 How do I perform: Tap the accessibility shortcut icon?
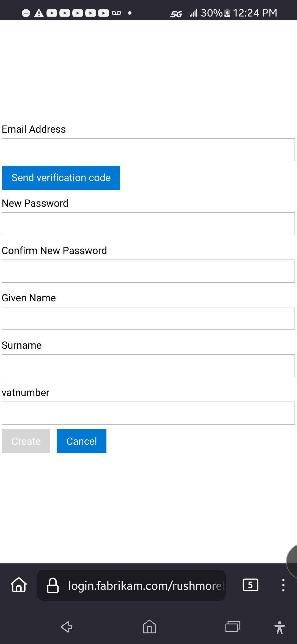(279, 627)
